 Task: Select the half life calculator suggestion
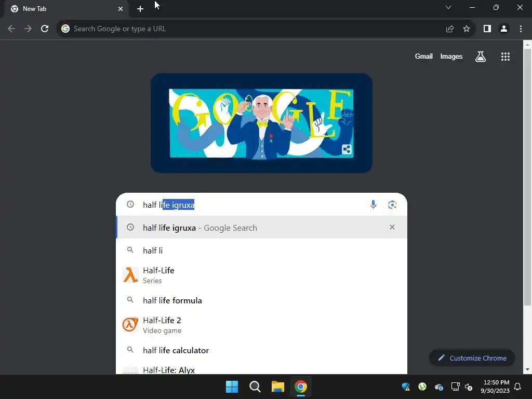[261, 350]
